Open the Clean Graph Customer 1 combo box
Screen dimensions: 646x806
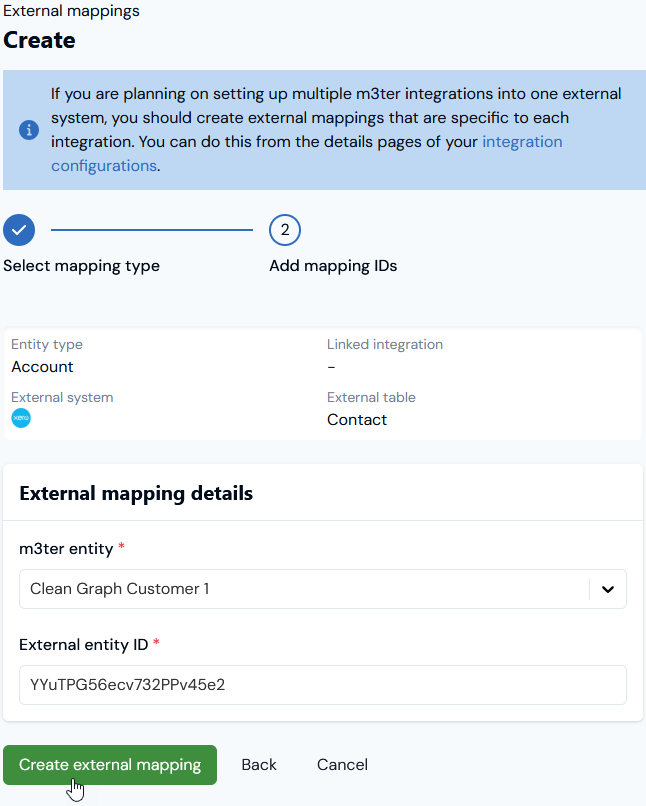pos(323,589)
